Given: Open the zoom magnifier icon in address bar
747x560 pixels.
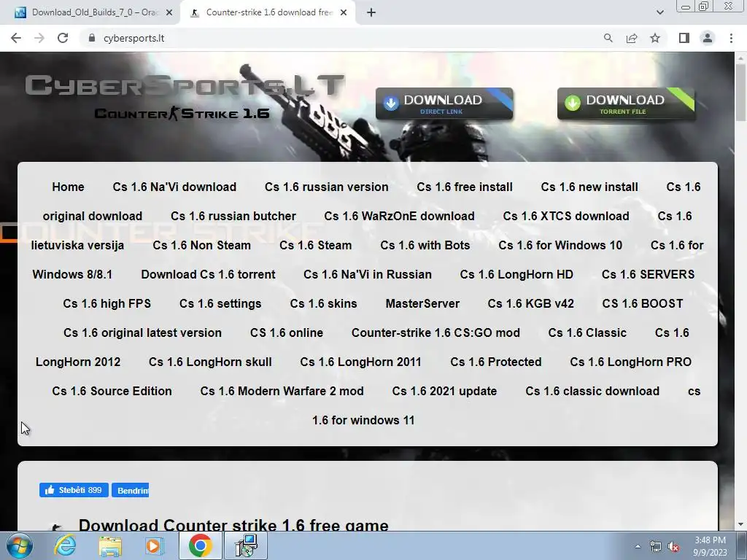Looking at the screenshot, I should coord(608,38).
